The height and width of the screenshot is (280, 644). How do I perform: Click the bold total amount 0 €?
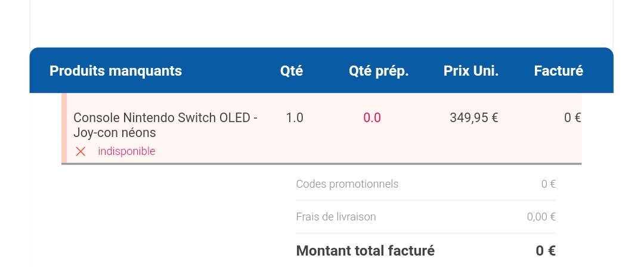pos(546,250)
